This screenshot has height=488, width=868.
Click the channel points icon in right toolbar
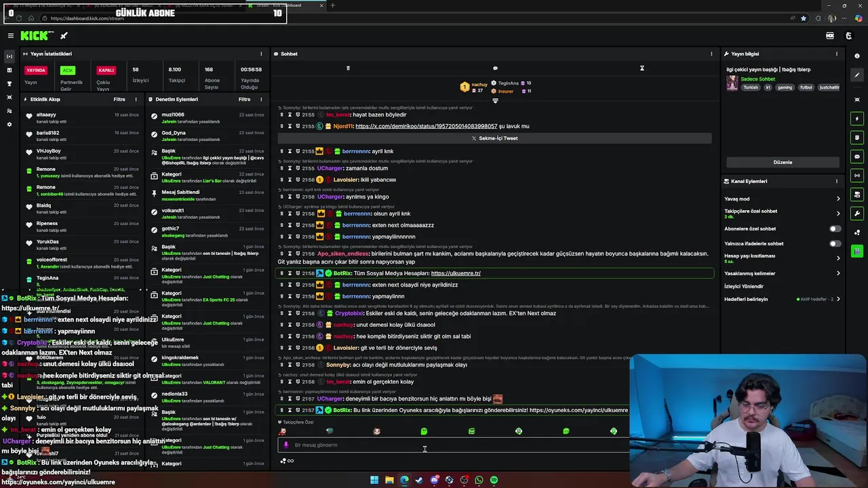[857, 232]
